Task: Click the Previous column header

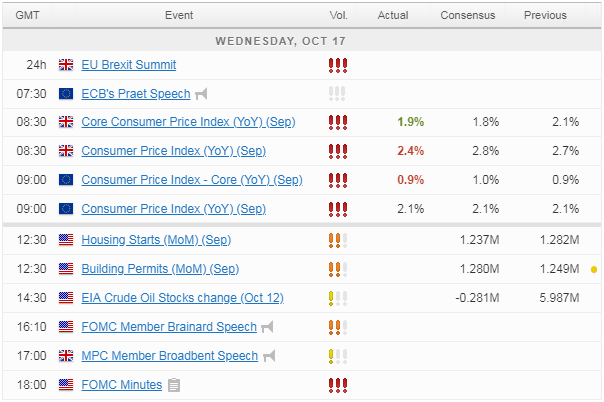Action: pos(546,15)
